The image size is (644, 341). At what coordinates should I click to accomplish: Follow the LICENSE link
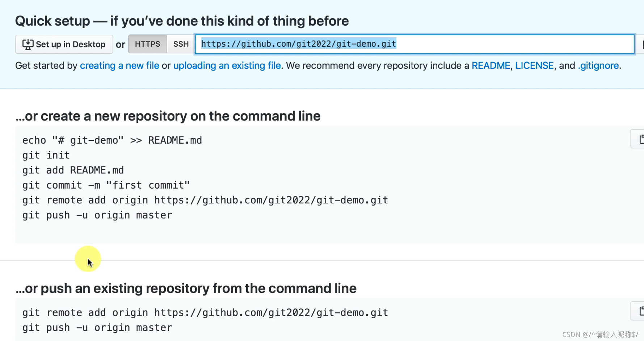point(534,66)
